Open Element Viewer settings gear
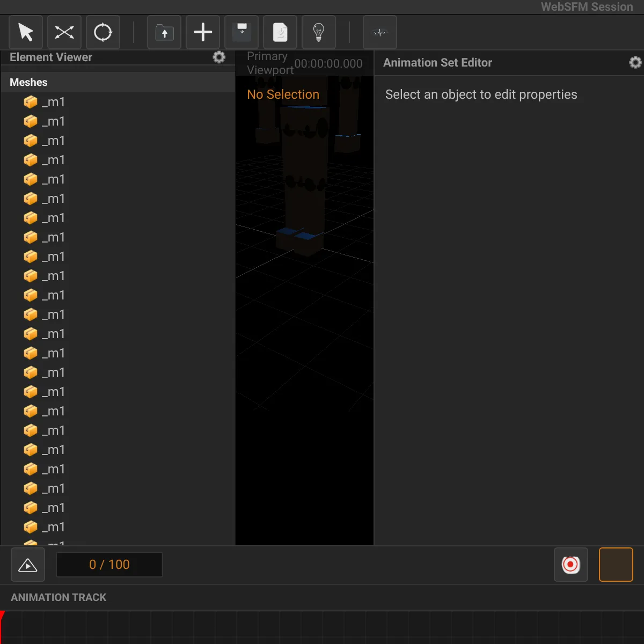This screenshot has height=644, width=644. coord(219,57)
